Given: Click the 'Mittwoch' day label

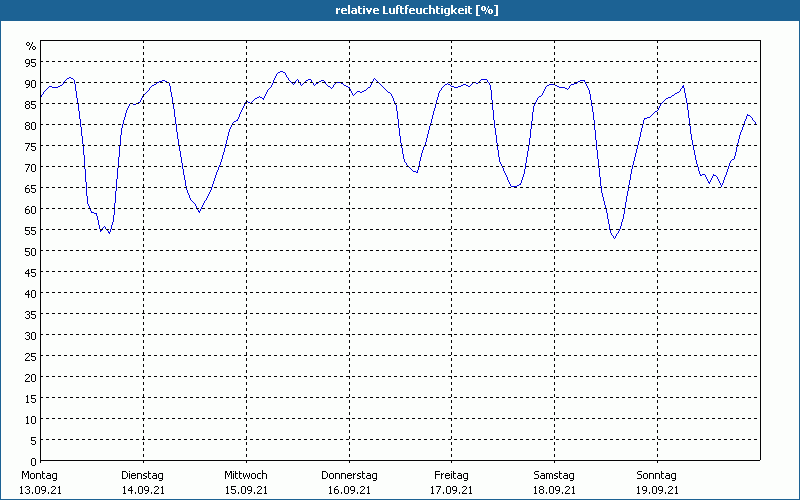Looking at the screenshot, I should coord(246,476).
